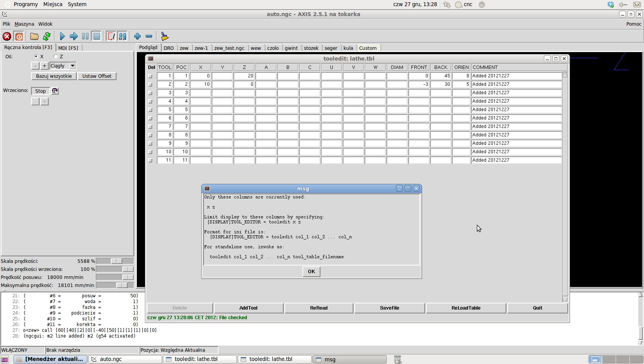
Task: Open the cnc user chat icon
Action: click(463, 5)
